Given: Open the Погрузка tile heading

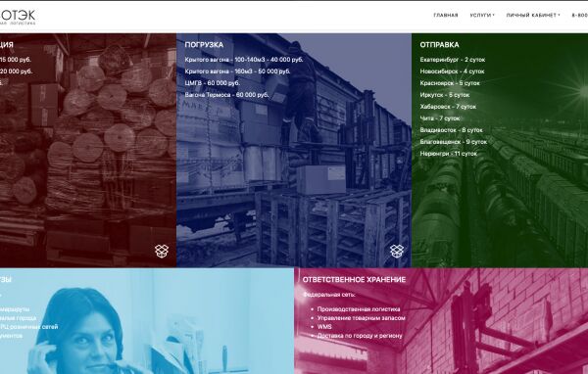Looking at the screenshot, I should tap(204, 45).
